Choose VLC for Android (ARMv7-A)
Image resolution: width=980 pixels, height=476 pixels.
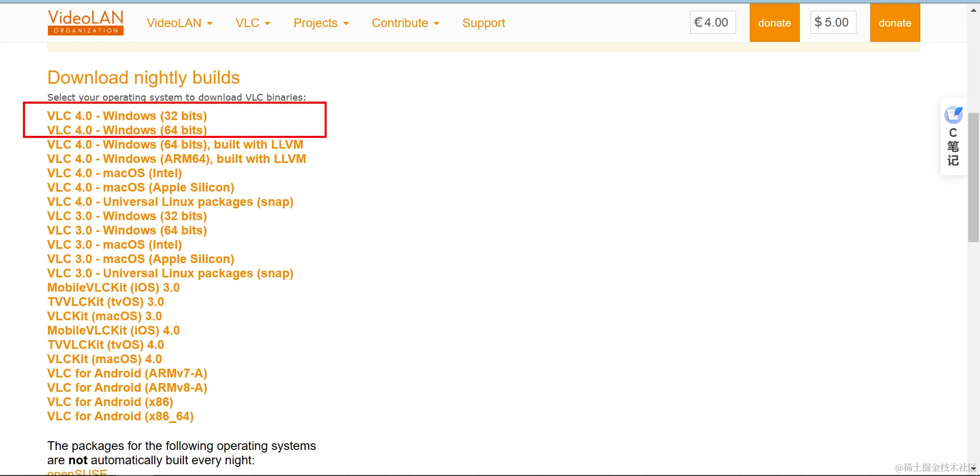pyautogui.click(x=127, y=373)
